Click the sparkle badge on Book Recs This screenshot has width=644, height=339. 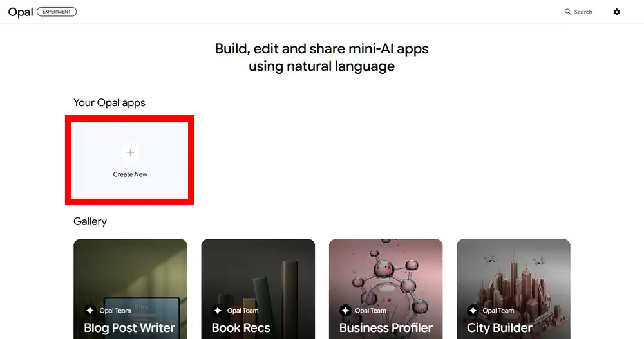pyautogui.click(x=218, y=311)
